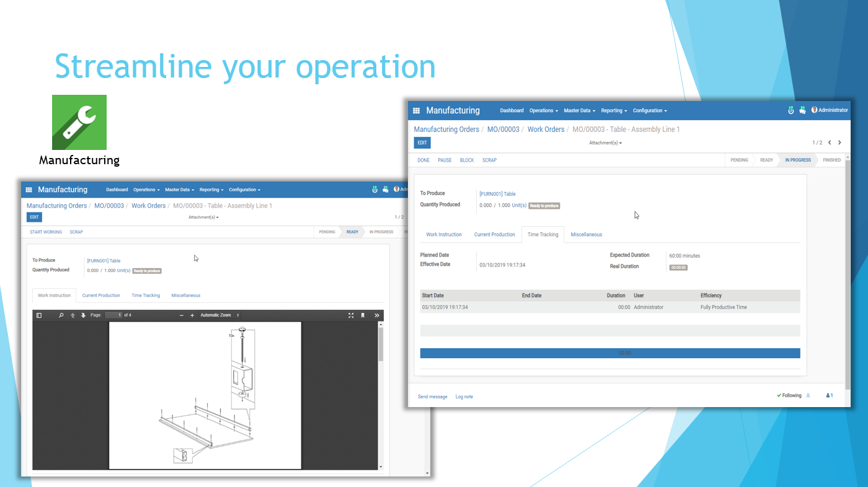
Task: Open Dashboard menu in Work Instruction window
Action: coord(117,190)
